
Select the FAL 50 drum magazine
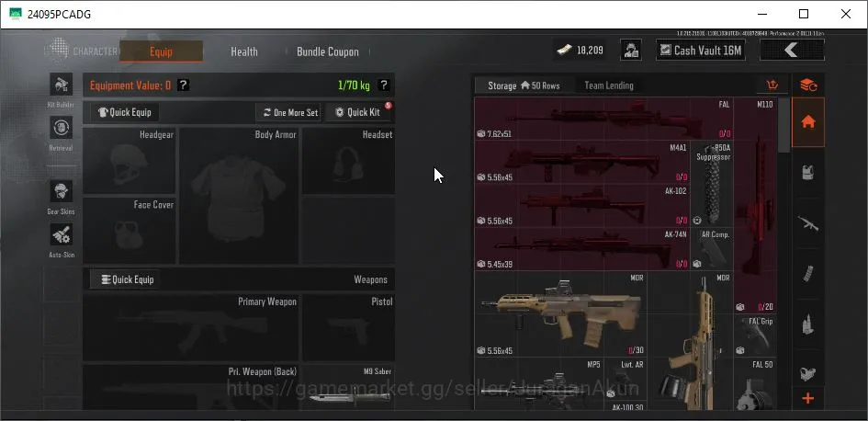(756, 384)
